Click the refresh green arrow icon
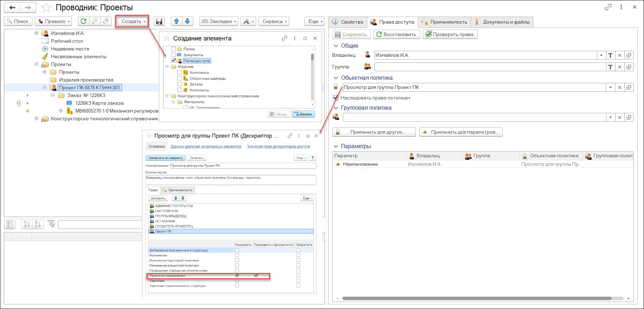This screenshot has height=309, width=644. [83, 21]
